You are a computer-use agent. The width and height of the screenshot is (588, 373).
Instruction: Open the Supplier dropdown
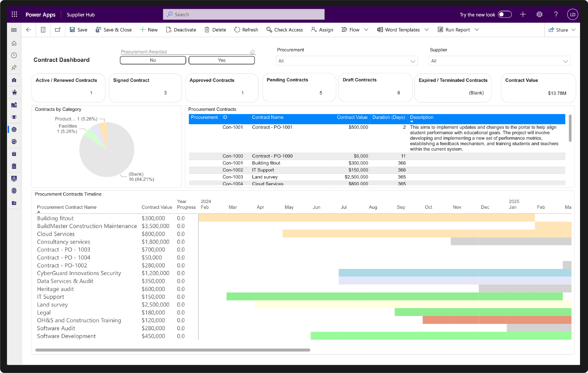pos(499,61)
